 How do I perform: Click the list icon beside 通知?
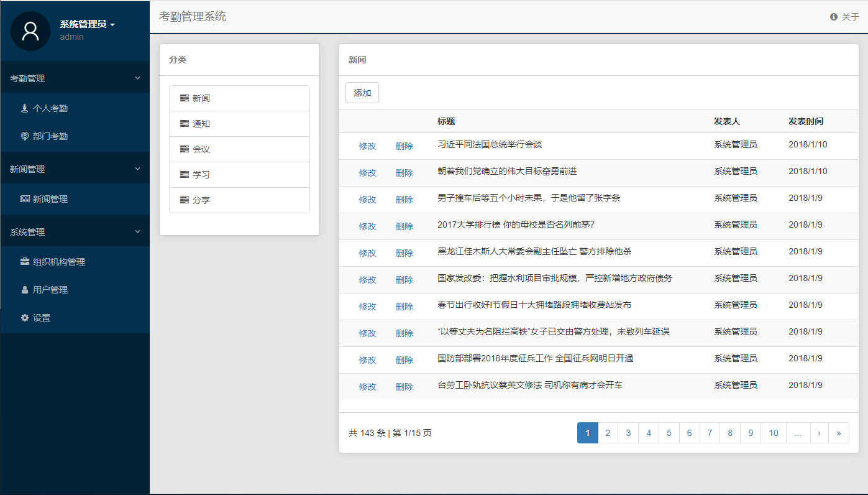(184, 124)
